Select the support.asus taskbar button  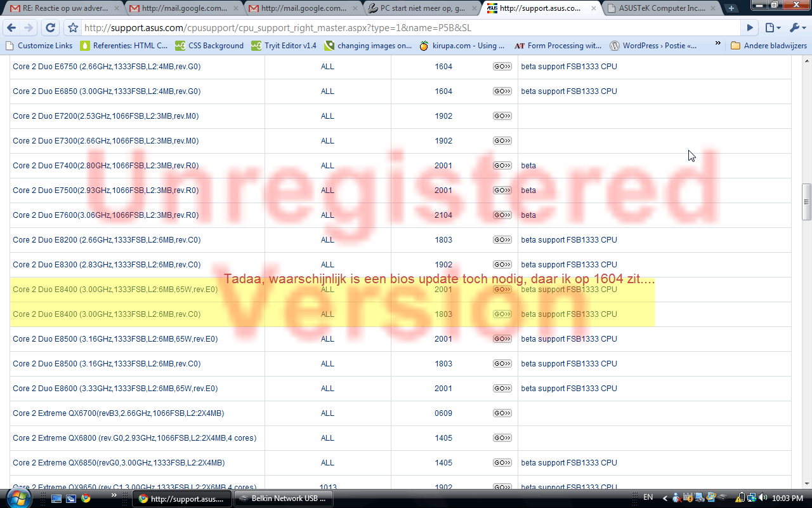tap(181, 498)
